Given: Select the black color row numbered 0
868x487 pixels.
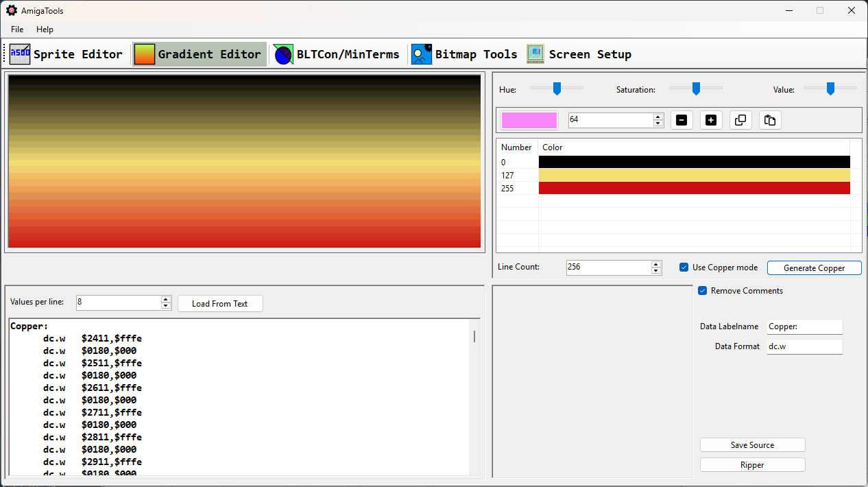Looking at the screenshot, I should pos(674,162).
